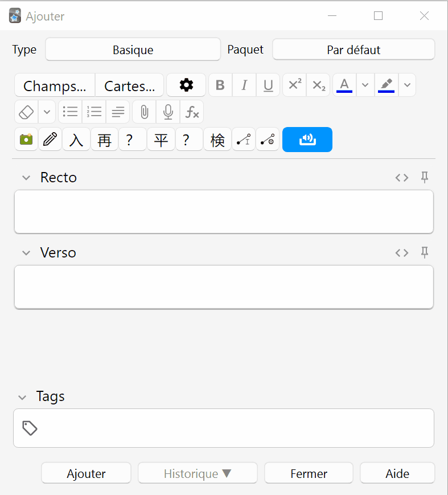Record audio with microphone icon
The height and width of the screenshot is (495, 448).
pos(168,112)
